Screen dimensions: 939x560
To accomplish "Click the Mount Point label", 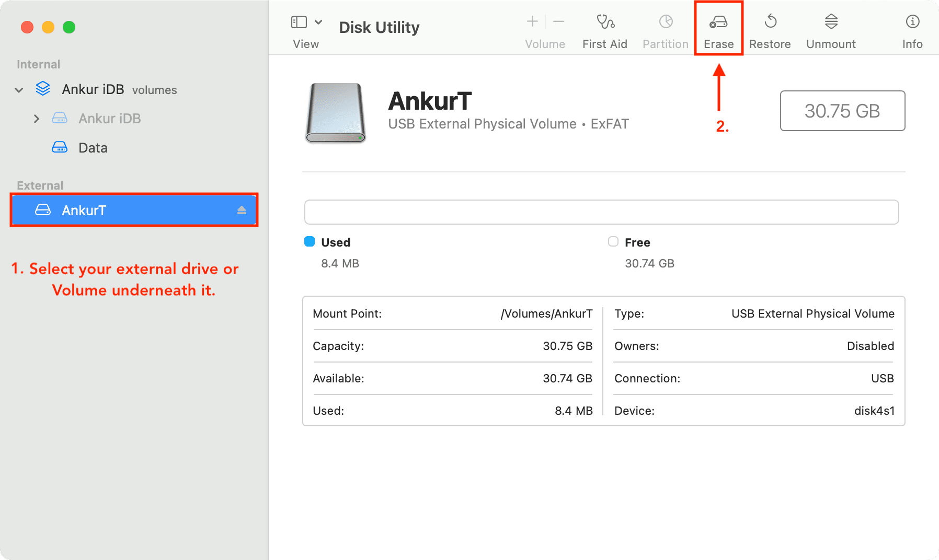I will pyautogui.click(x=347, y=313).
